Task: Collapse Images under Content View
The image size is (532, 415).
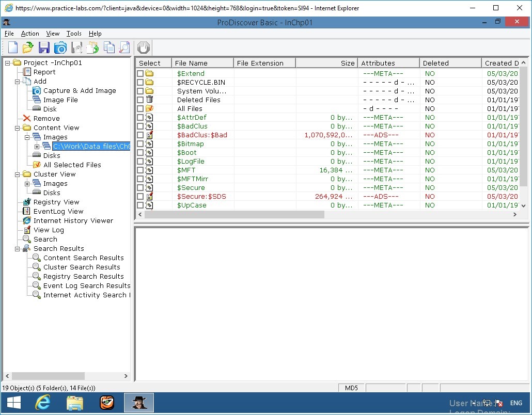Action: click(x=27, y=137)
